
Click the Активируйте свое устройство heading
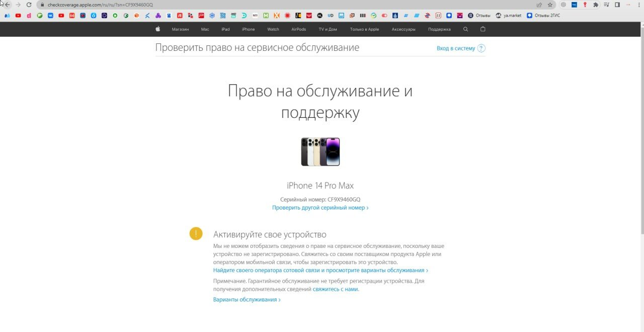pyautogui.click(x=270, y=234)
